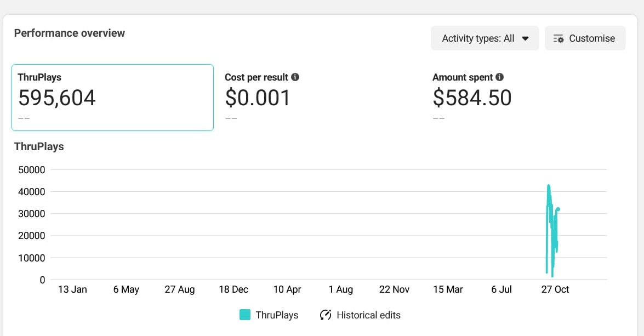Select the Cost per result metric card
This screenshot has width=644, height=336.
tap(318, 98)
